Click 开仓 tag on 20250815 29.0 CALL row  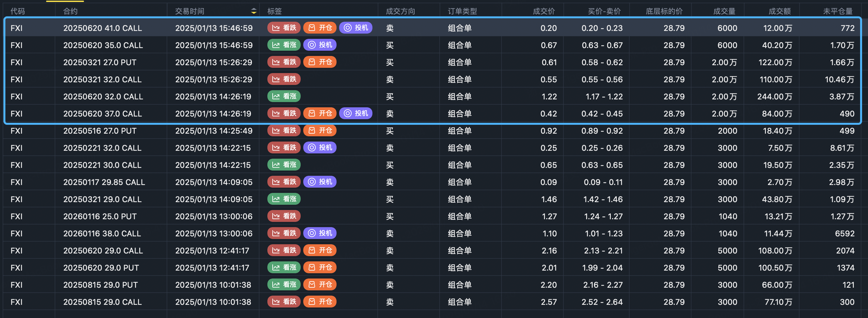point(320,302)
